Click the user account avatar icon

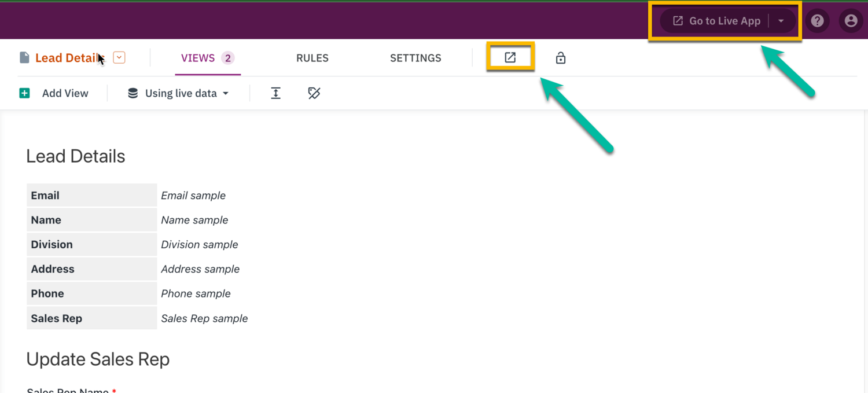point(851,20)
